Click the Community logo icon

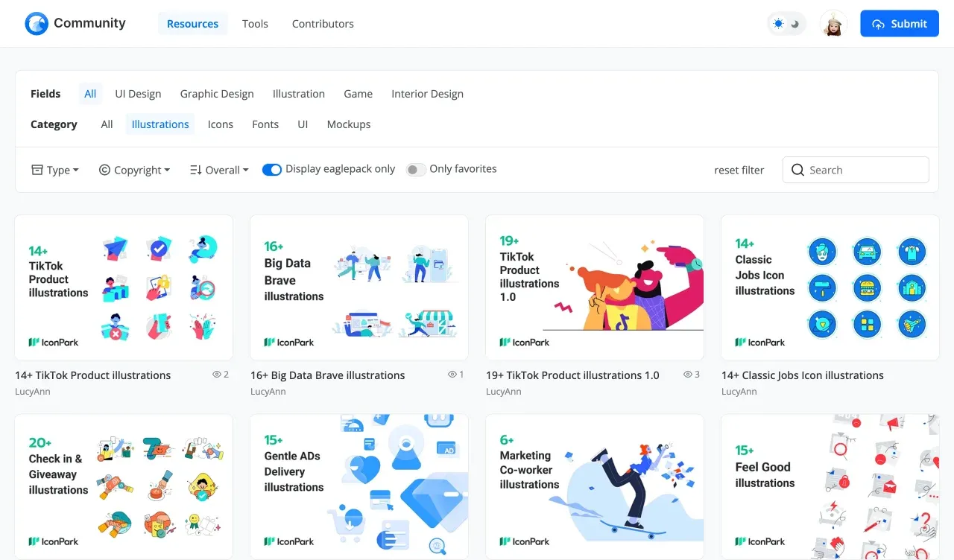37,24
